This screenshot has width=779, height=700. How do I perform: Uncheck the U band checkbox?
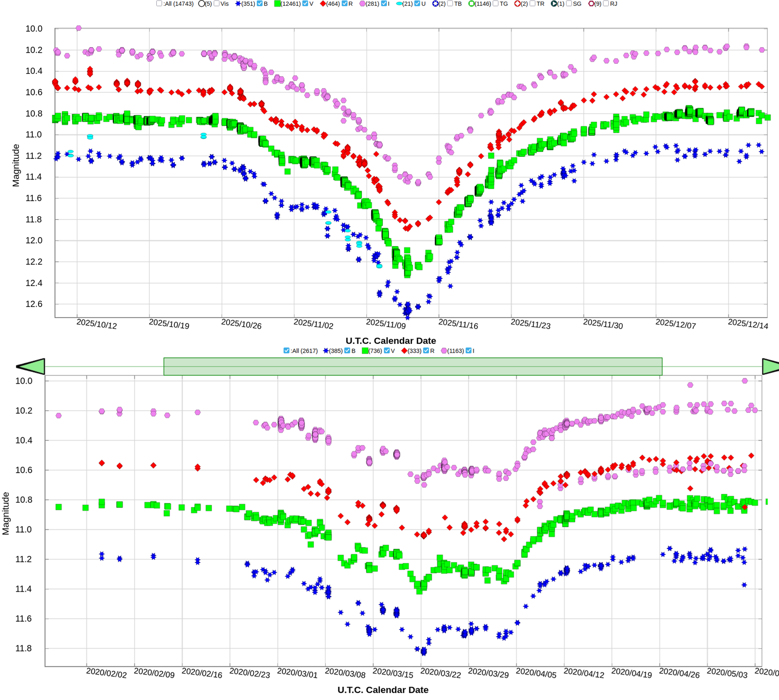tap(417, 4)
